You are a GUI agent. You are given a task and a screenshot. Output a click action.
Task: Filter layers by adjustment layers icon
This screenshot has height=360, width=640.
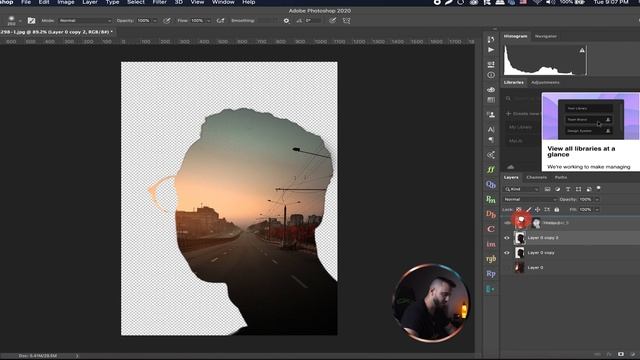pos(558,189)
